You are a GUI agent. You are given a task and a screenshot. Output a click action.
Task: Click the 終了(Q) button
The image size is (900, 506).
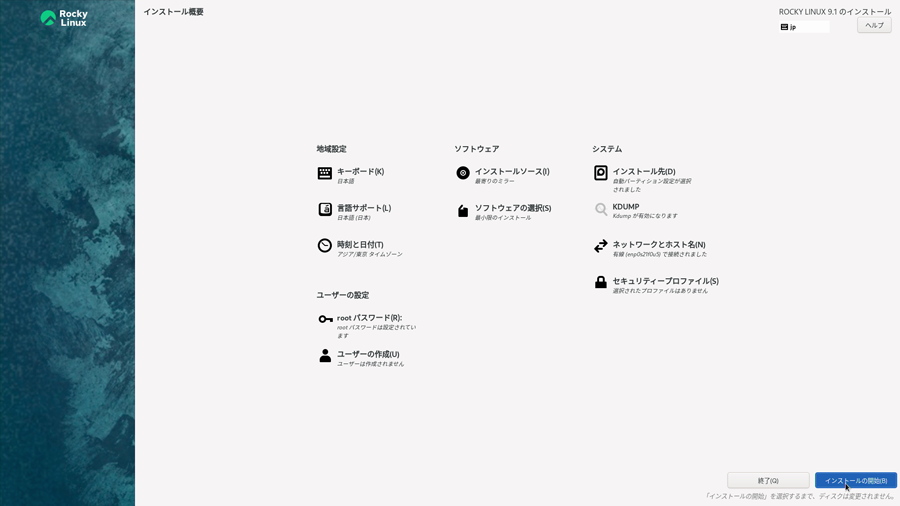point(768,481)
